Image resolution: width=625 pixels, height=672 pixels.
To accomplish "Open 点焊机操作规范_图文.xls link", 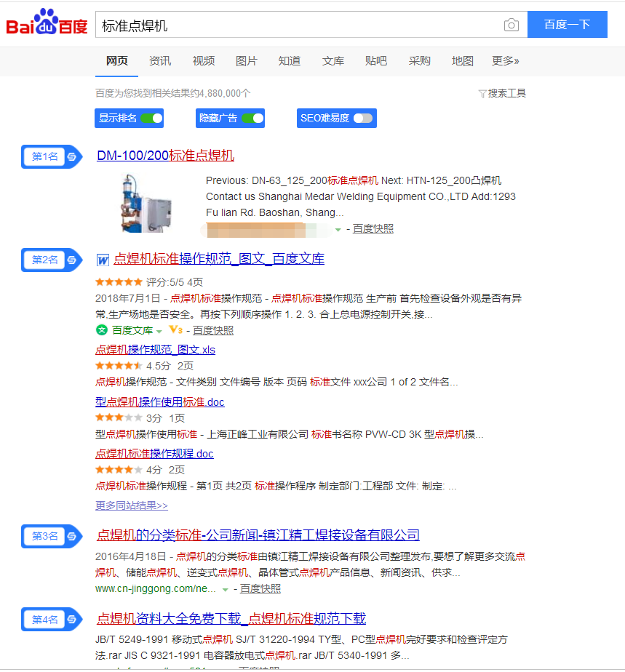I will pyautogui.click(x=155, y=350).
